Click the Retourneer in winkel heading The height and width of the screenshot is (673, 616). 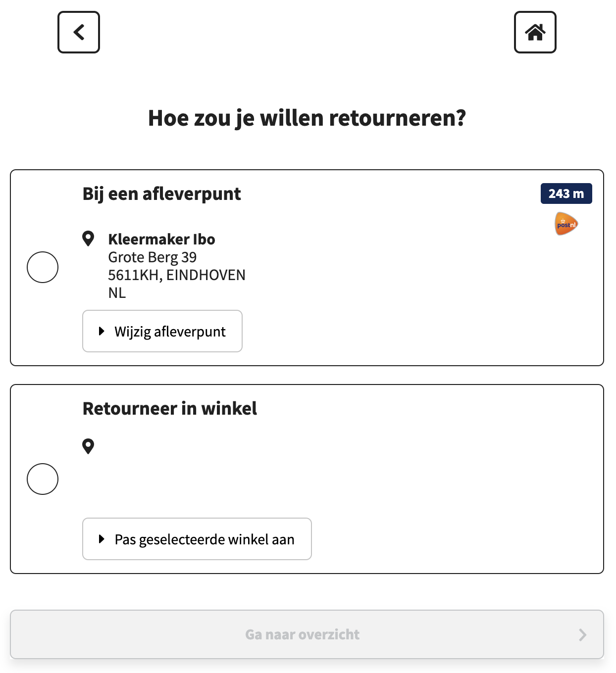click(170, 408)
